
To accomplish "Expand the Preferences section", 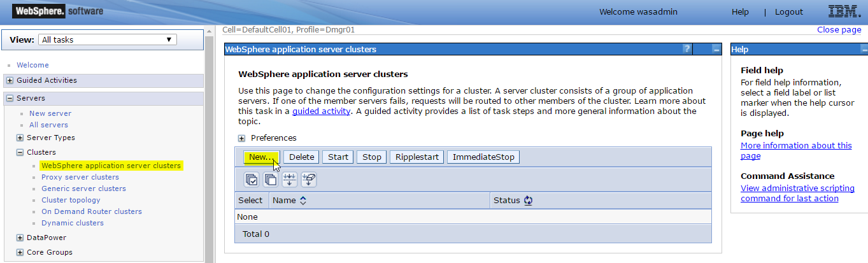I will pyautogui.click(x=242, y=138).
